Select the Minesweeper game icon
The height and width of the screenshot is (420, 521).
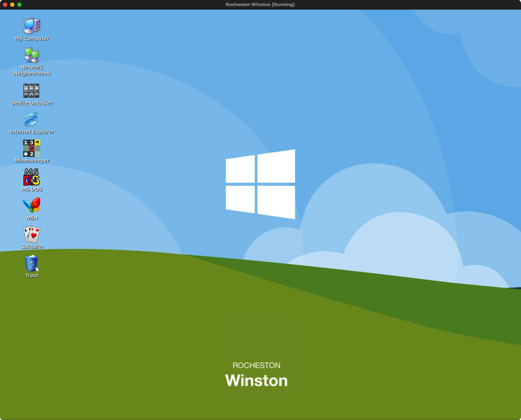click(x=32, y=148)
